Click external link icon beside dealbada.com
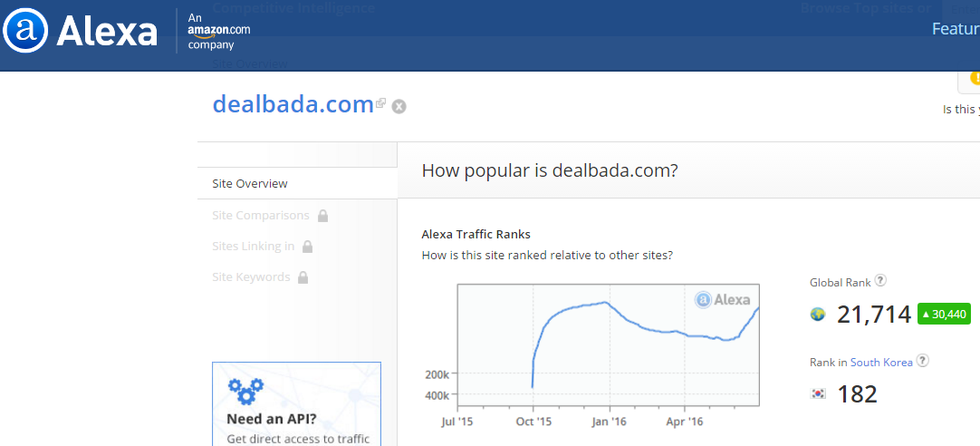The width and height of the screenshot is (980, 446). (x=381, y=103)
